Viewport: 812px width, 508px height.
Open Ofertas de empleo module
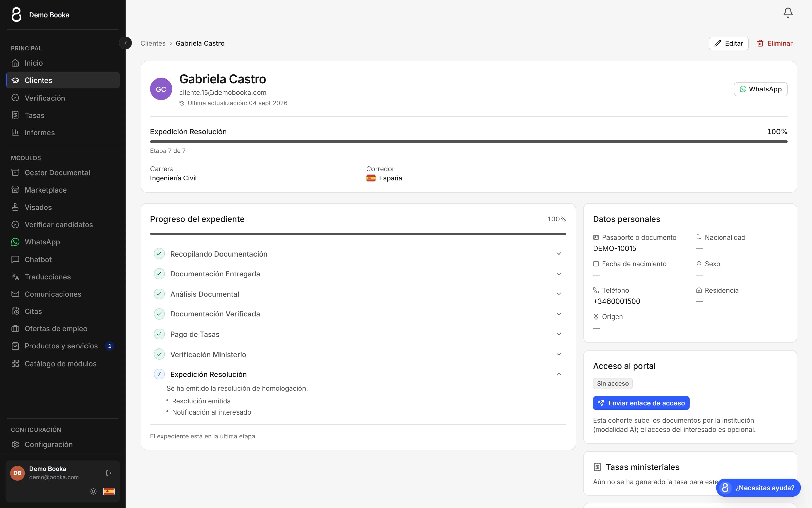pos(63,329)
